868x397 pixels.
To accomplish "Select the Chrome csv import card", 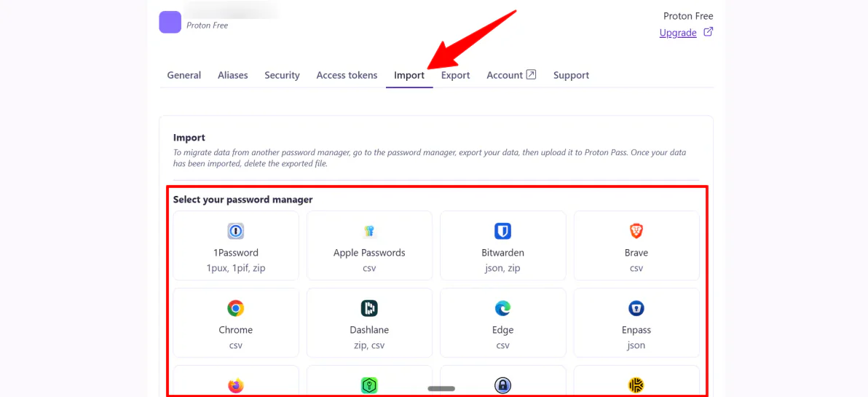I will point(236,323).
